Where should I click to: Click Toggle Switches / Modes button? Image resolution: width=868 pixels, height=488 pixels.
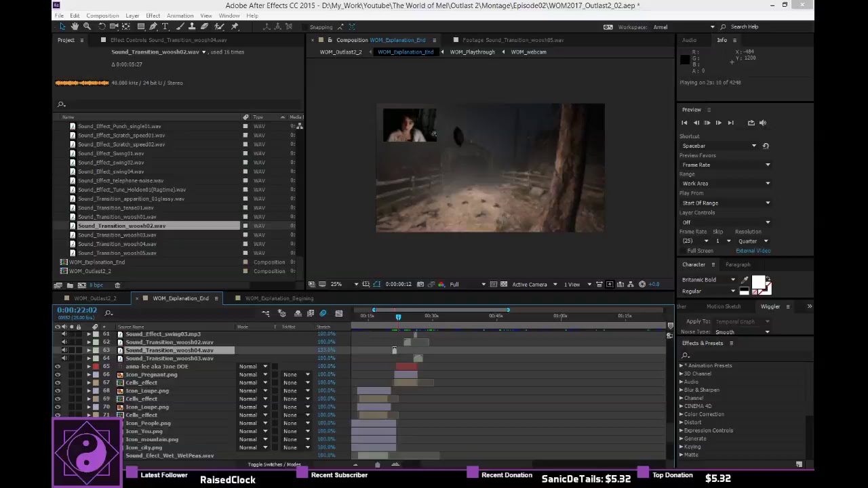point(274,464)
